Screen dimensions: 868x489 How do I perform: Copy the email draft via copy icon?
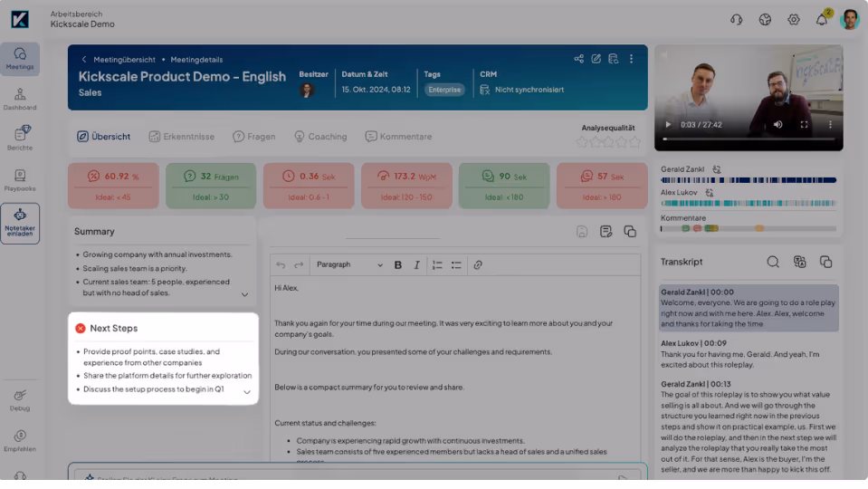point(630,232)
